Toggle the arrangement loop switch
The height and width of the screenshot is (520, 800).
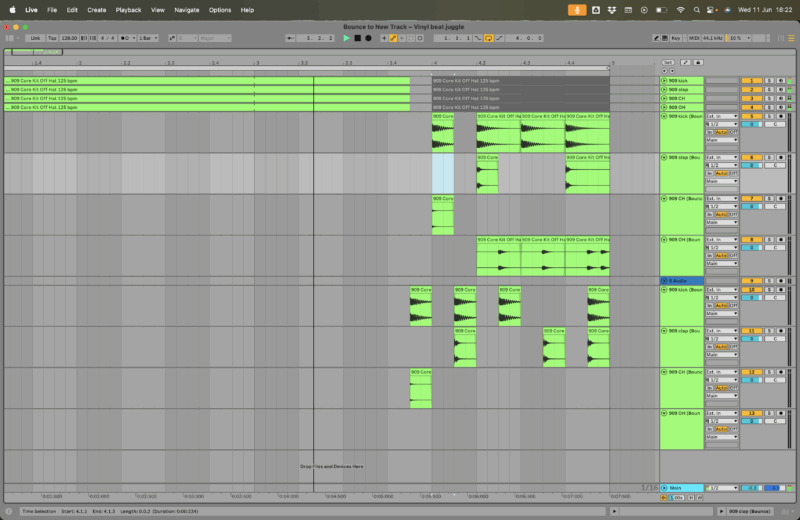click(490, 38)
